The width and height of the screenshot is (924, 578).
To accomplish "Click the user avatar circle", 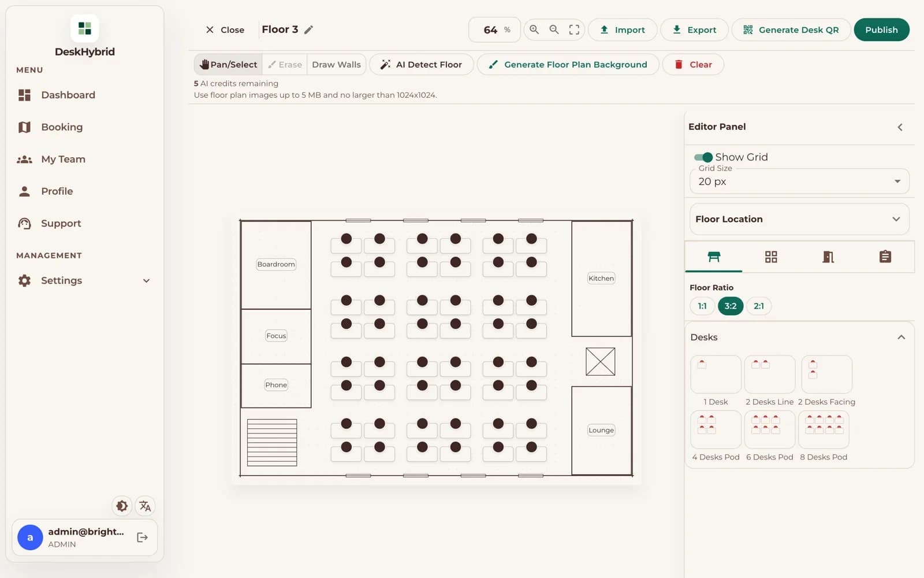I will click(x=30, y=538).
